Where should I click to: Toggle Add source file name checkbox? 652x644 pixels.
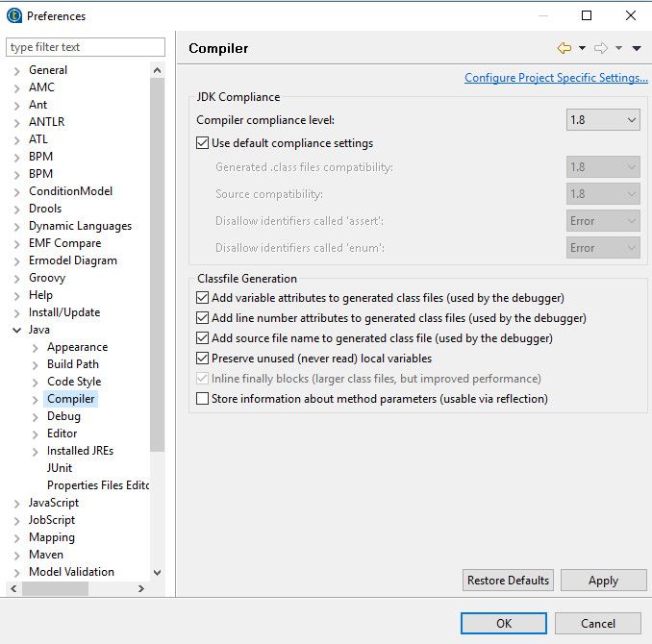click(x=202, y=338)
